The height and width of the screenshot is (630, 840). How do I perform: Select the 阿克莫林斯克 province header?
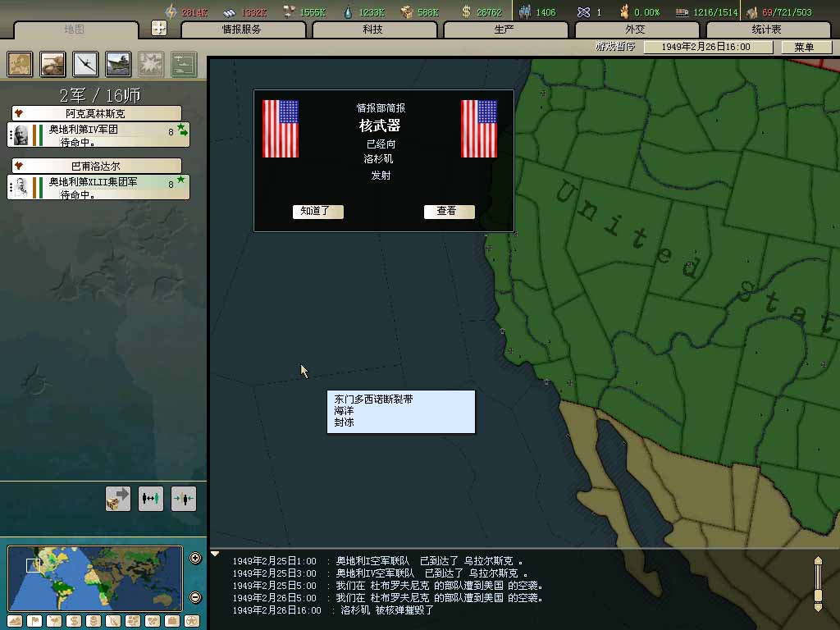(97, 113)
